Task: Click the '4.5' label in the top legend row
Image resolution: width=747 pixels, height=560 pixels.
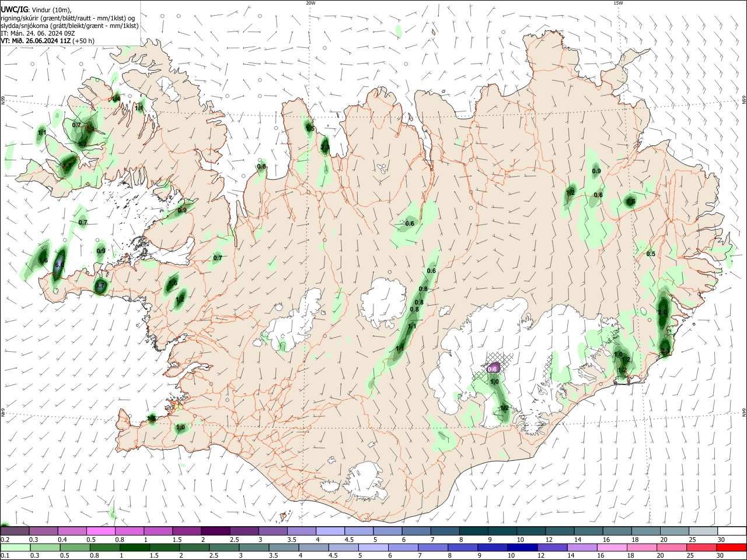Action: (350, 540)
